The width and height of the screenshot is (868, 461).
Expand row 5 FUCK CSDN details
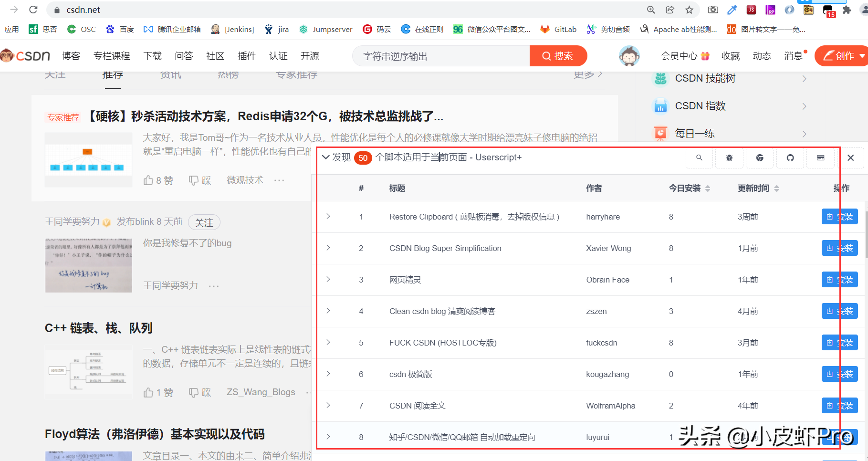[328, 342]
